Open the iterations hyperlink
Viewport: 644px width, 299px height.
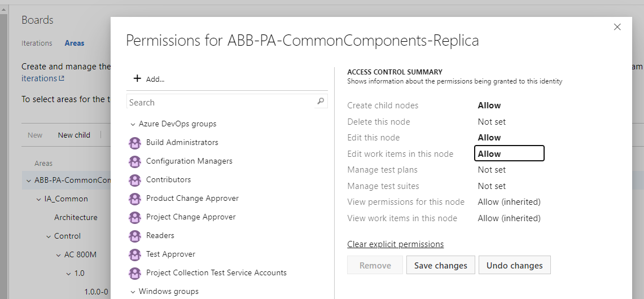point(39,78)
